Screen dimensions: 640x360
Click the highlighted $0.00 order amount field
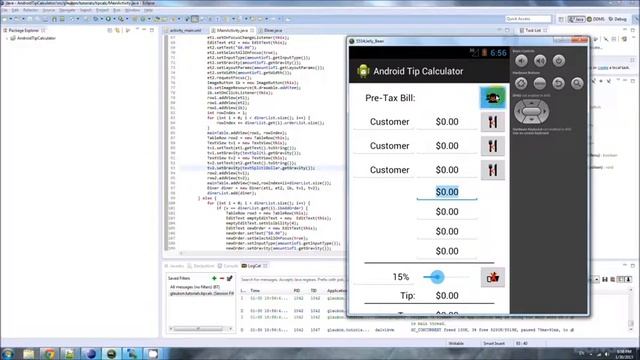(447, 192)
